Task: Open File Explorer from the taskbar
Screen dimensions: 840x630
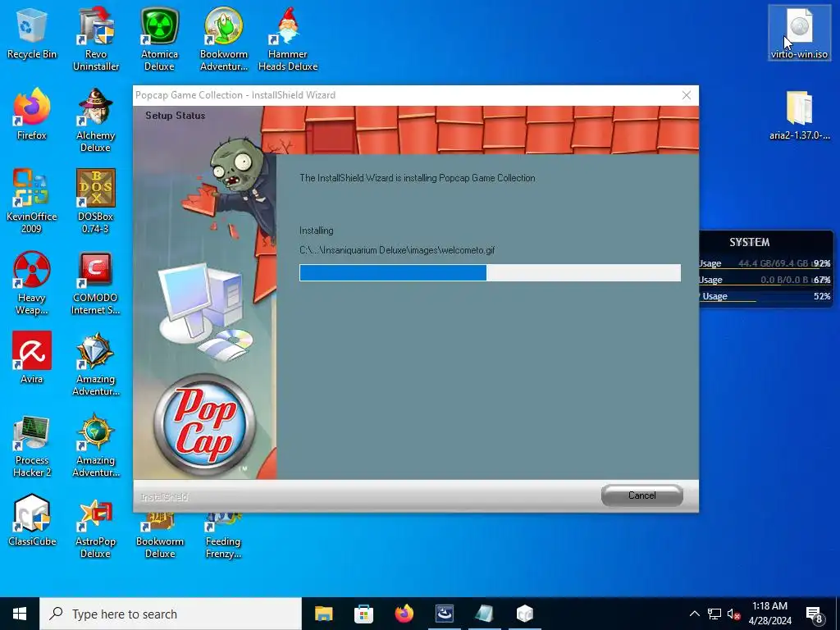Action: pyautogui.click(x=323, y=614)
